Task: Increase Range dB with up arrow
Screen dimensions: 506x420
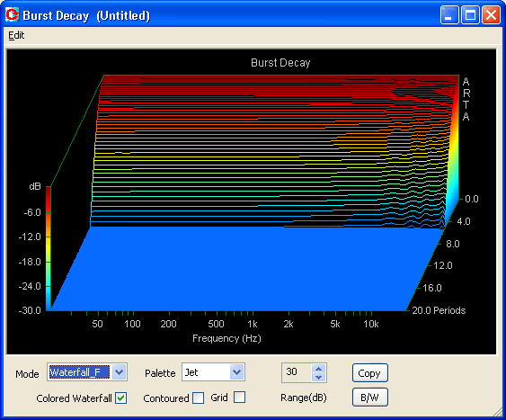Action: [x=318, y=369]
